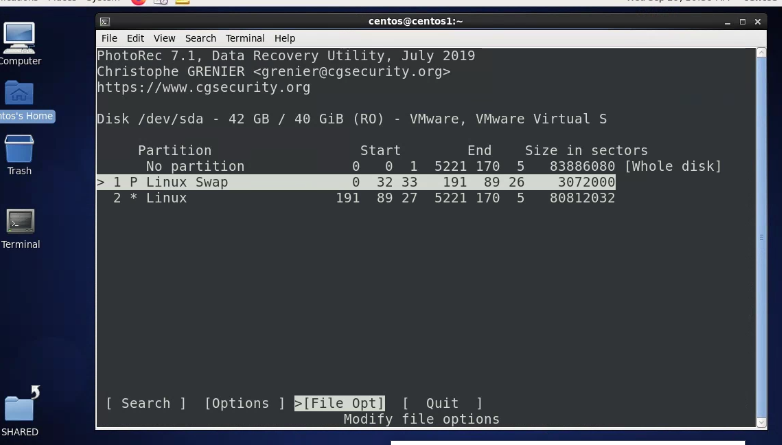Screen dimensions: 782x445
Task: Click the yellow notes icon in top panel
Action: pos(183,1)
